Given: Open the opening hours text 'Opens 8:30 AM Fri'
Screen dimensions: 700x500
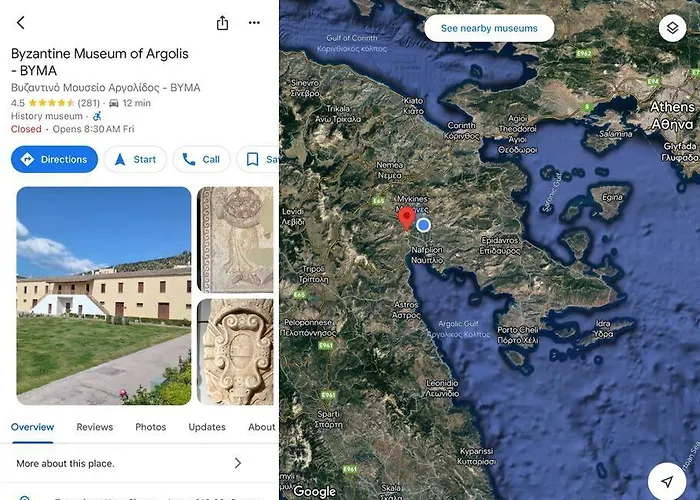Looking at the screenshot, I should [x=93, y=129].
